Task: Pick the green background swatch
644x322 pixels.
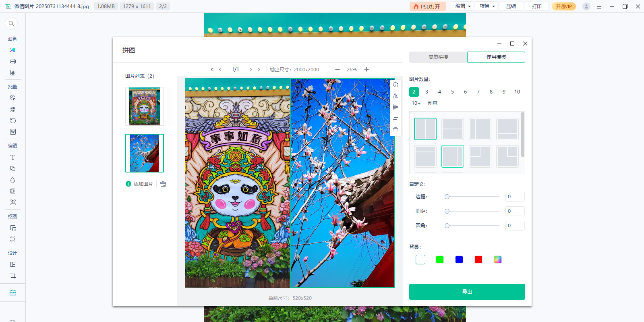Action: [x=440, y=260]
